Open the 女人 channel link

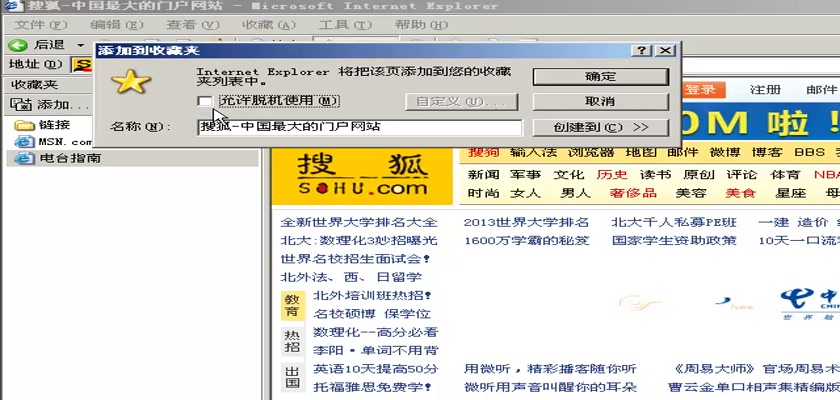[x=526, y=193]
